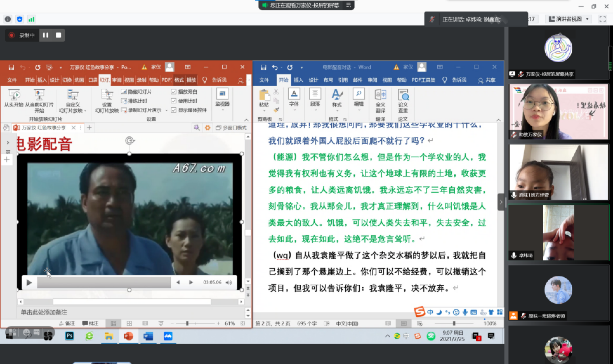Screen dimensions: 613x364
Task: Toggle multi-window mode in PowerPoint
Action: coord(231,128)
